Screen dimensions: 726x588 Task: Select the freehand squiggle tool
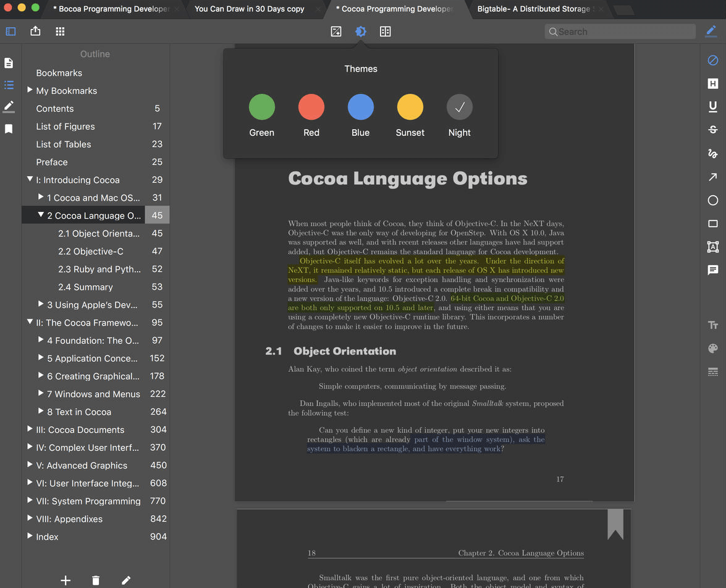pos(713,153)
